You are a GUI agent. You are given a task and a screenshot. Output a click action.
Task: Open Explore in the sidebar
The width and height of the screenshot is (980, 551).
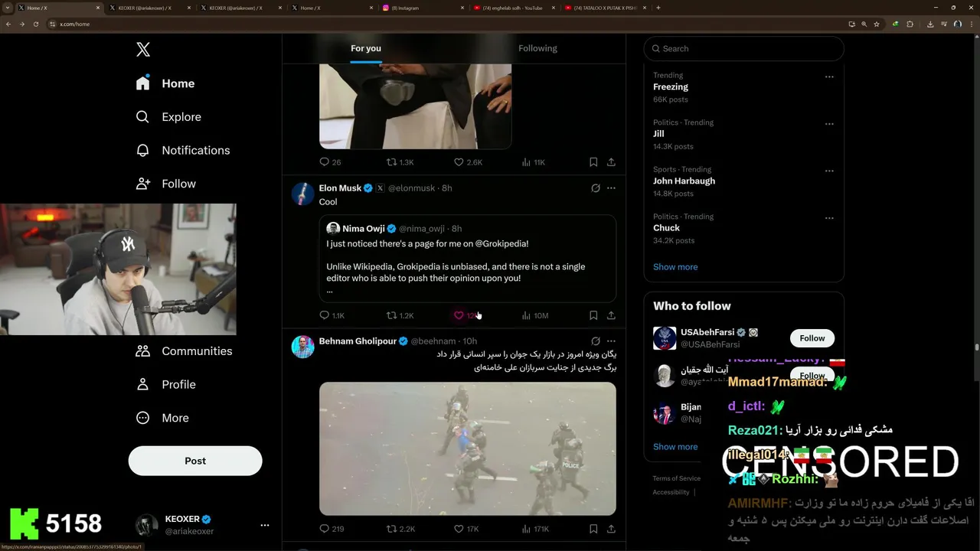coord(168,117)
